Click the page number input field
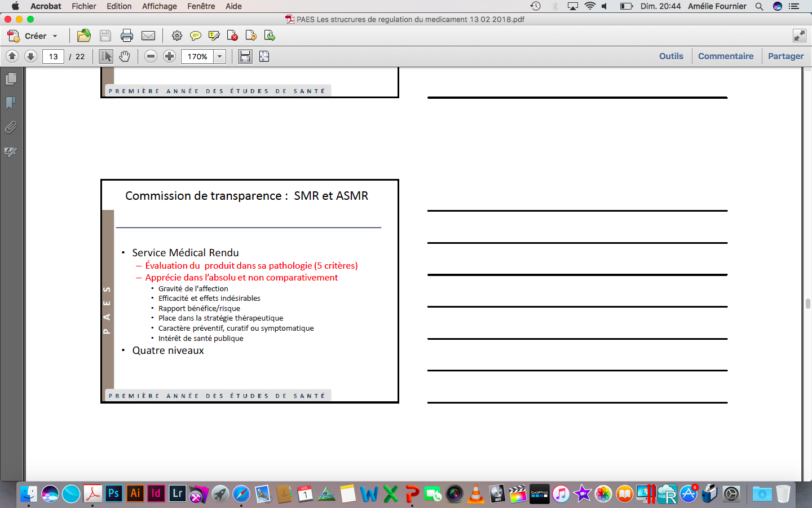 click(53, 56)
